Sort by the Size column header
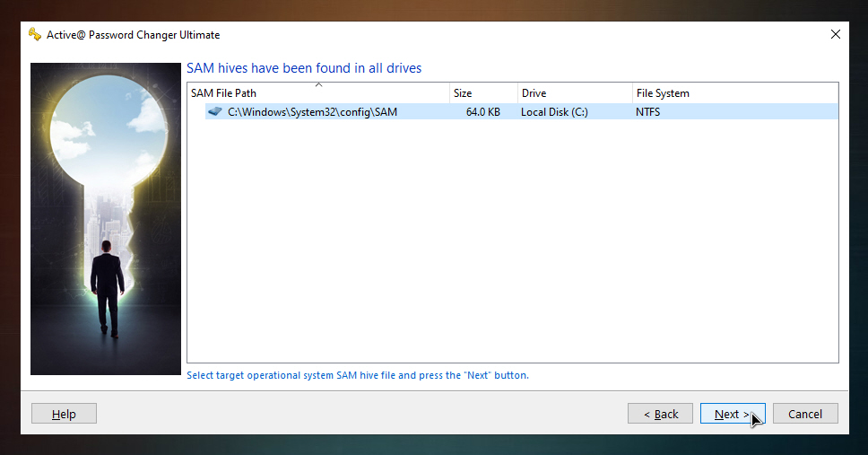 [483, 93]
